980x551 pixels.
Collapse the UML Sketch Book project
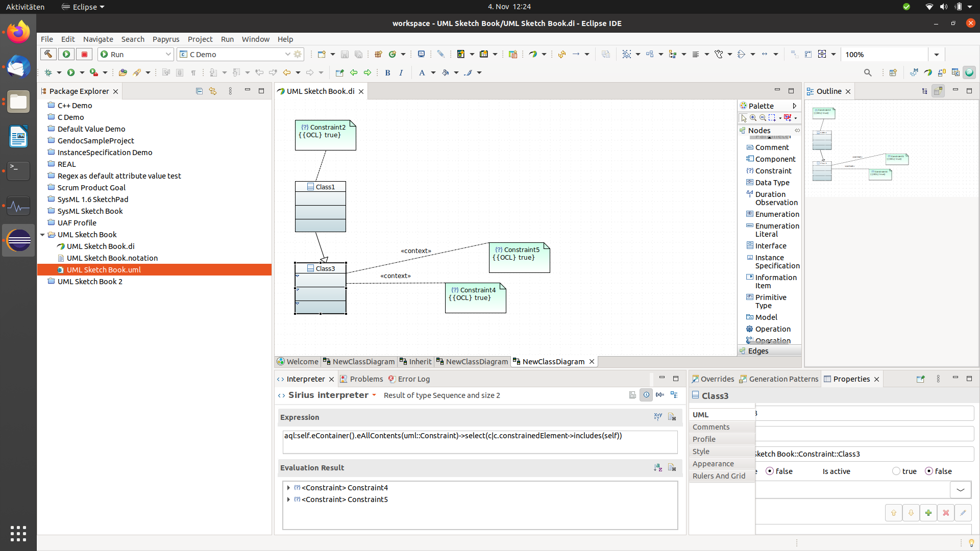pos(42,235)
